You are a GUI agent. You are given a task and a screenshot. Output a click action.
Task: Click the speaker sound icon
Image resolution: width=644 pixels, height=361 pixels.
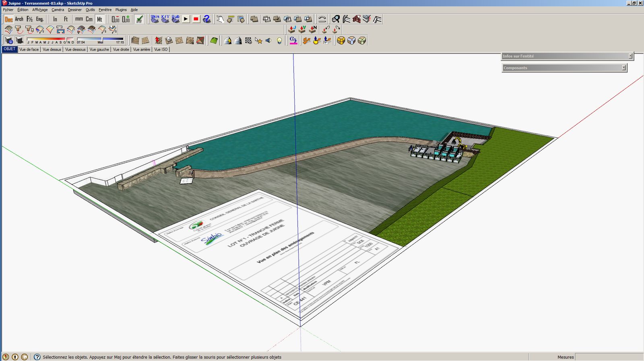point(269,40)
